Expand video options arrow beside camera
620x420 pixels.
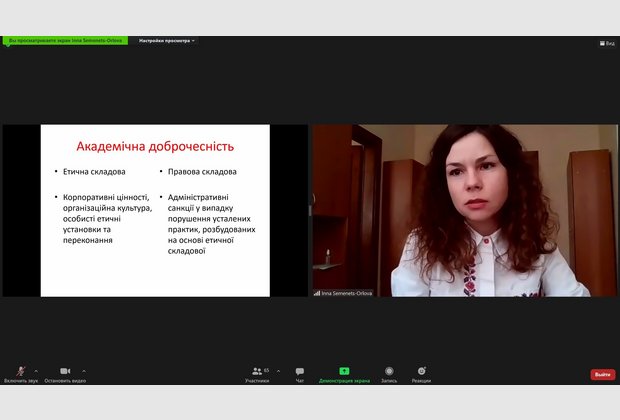(84, 371)
